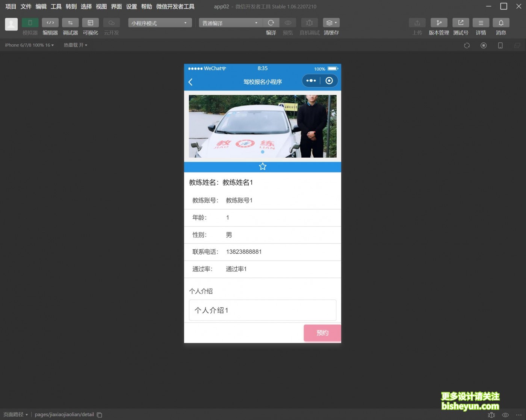Open the 项目 menu

pos(11,6)
